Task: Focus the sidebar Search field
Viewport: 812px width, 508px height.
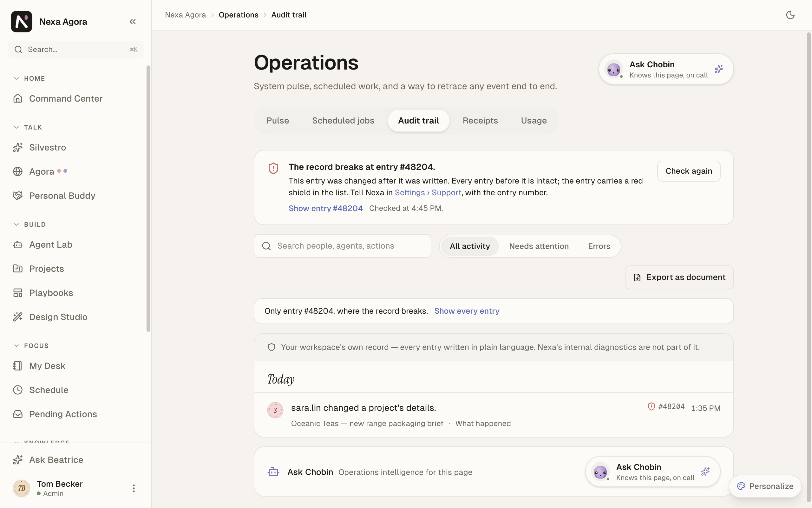Action: click(x=76, y=50)
